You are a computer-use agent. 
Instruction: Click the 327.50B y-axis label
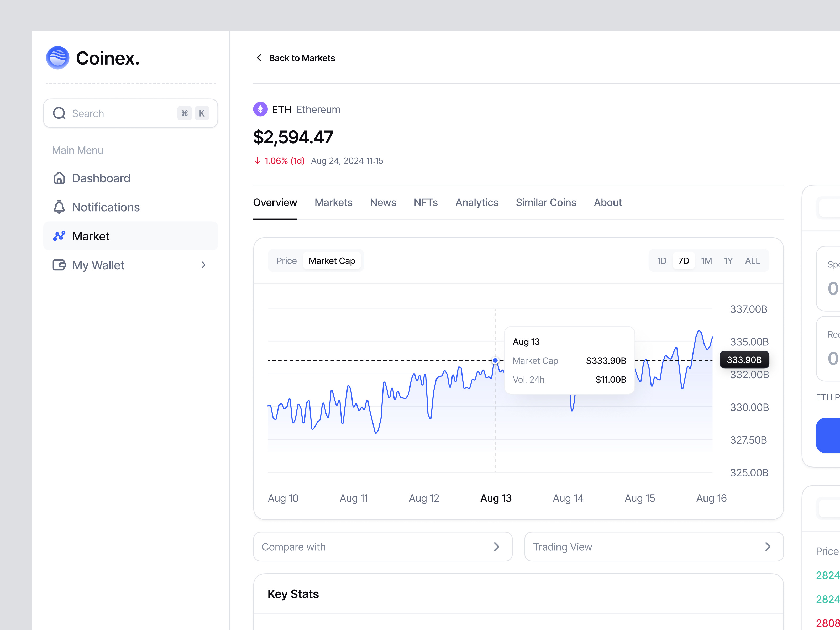(x=748, y=440)
